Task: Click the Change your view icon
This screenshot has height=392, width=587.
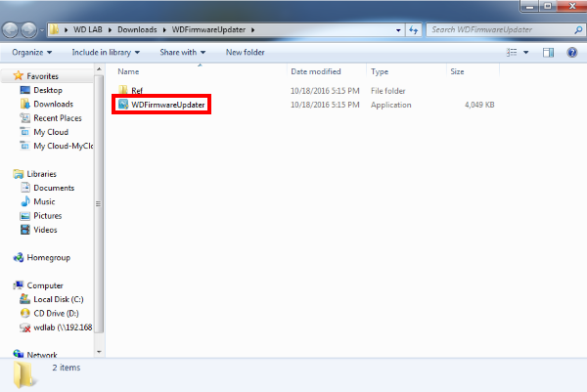Action: click(x=512, y=53)
